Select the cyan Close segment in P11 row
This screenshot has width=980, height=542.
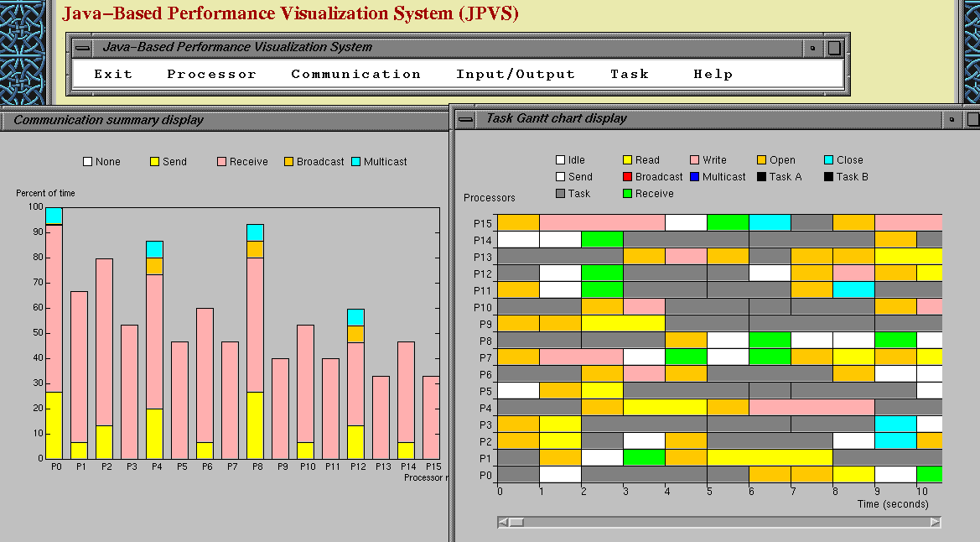(853, 289)
